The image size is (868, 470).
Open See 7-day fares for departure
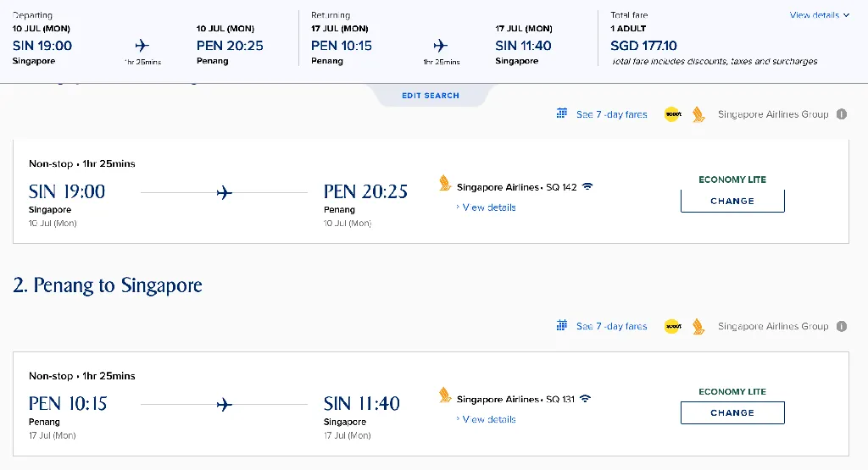[x=611, y=114]
